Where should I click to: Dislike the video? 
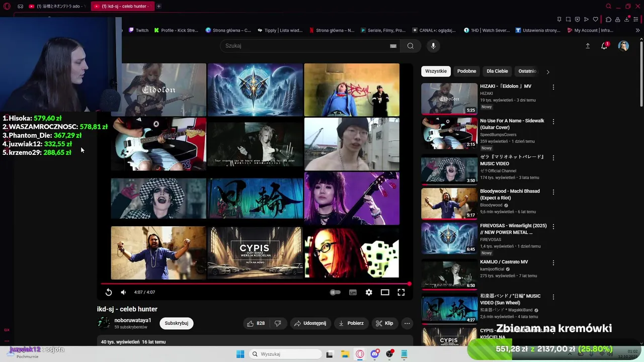[278, 323]
